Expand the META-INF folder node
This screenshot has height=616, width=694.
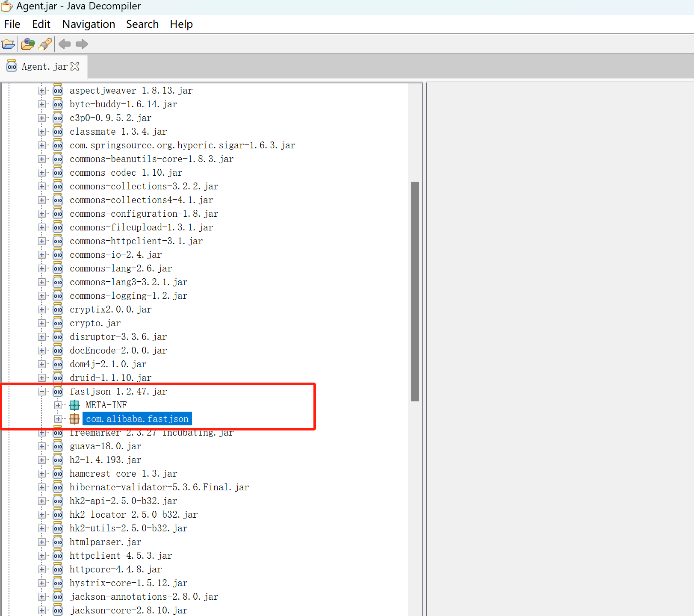coord(58,405)
